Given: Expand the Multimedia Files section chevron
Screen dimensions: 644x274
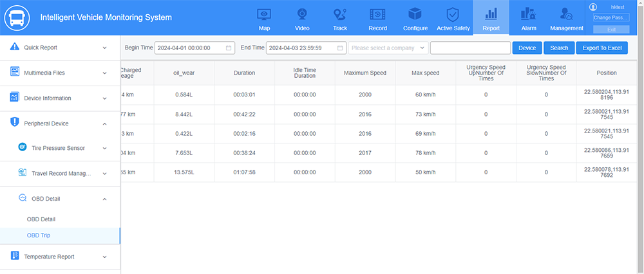Looking at the screenshot, I should point(105,73).
